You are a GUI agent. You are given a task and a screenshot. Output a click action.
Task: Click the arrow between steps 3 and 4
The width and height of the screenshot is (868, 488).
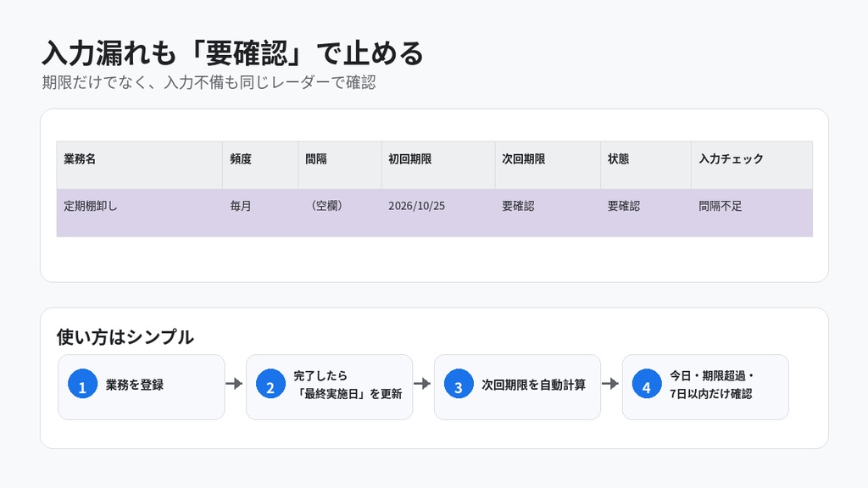click(x=610, y=384)
